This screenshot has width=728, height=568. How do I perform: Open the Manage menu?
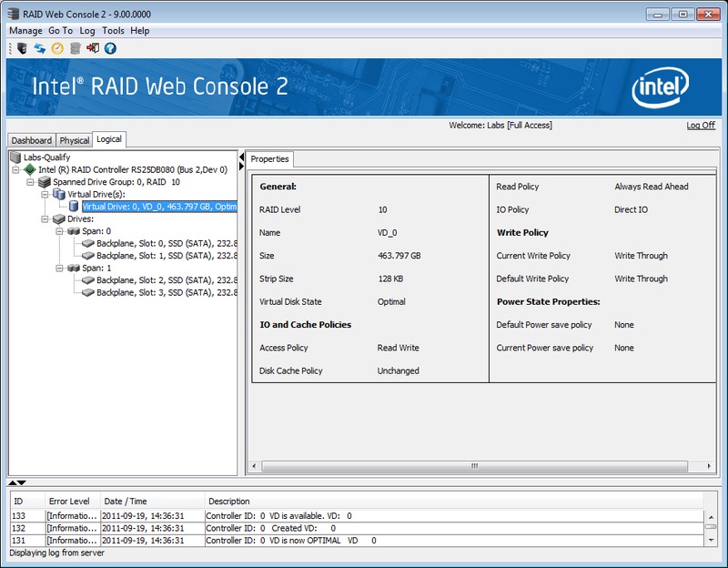click(25, 30)
